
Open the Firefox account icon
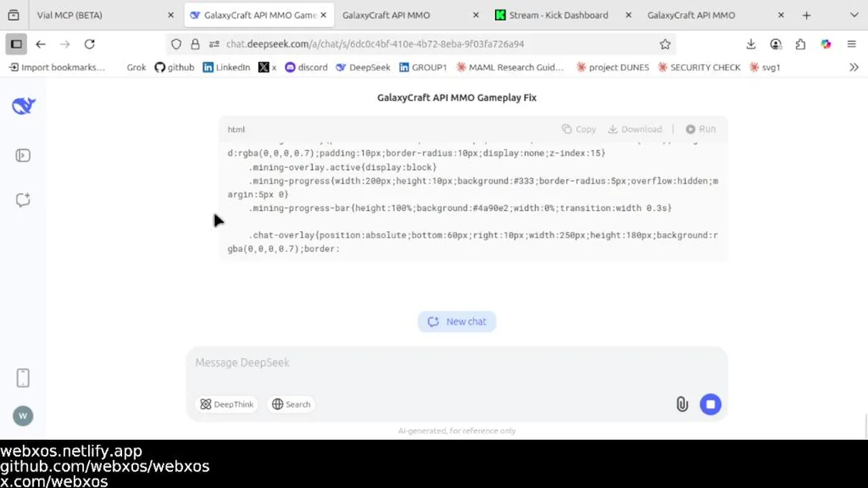coord(776,44)
